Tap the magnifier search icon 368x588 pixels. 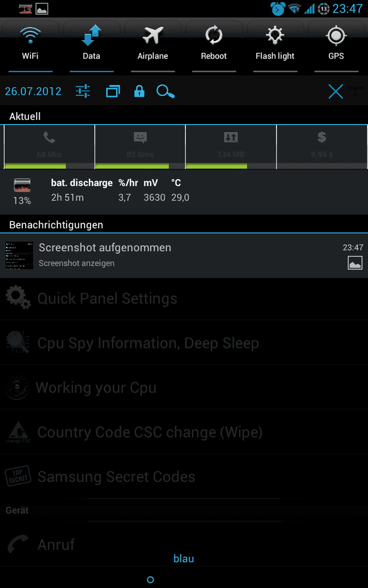pyautogui.click(x=166, y=91)
